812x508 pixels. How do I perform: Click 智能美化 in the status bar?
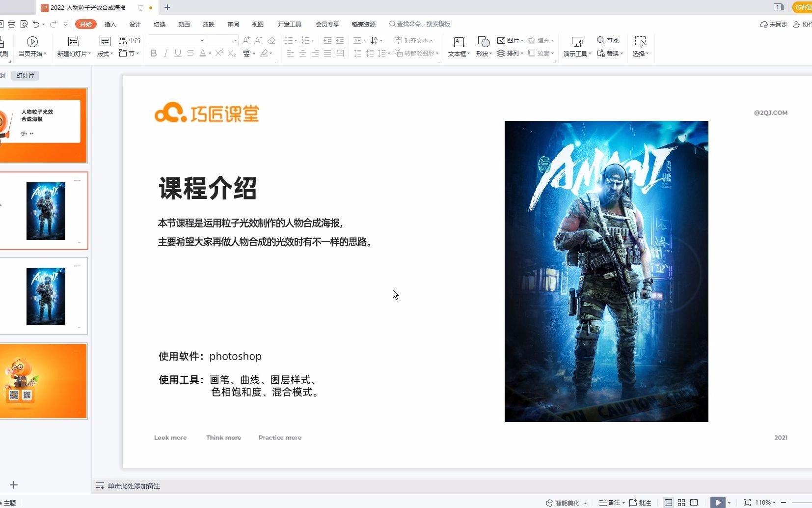(567, 503)
